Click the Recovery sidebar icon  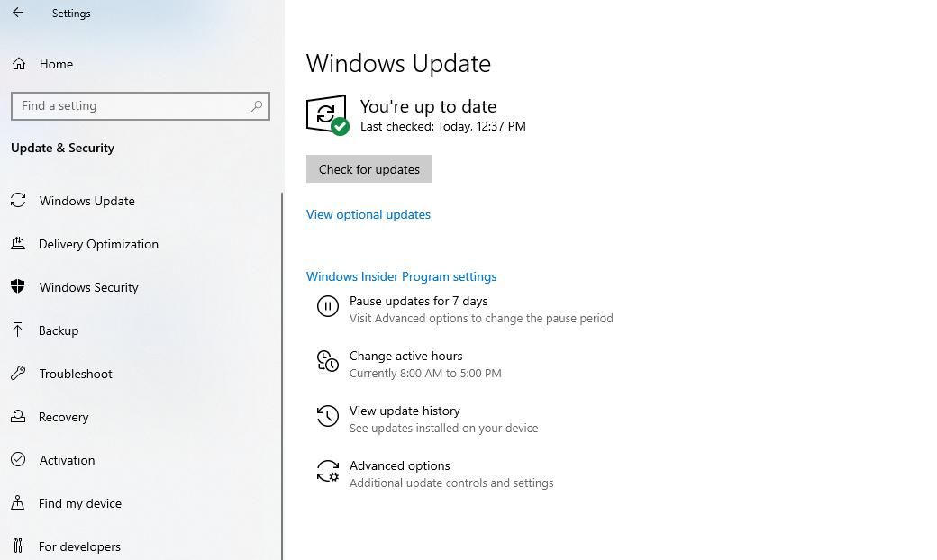coord(18,416)
